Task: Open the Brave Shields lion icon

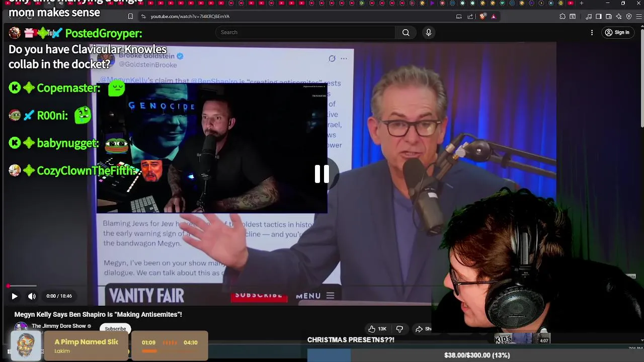Action: click(x=483, y=16)
